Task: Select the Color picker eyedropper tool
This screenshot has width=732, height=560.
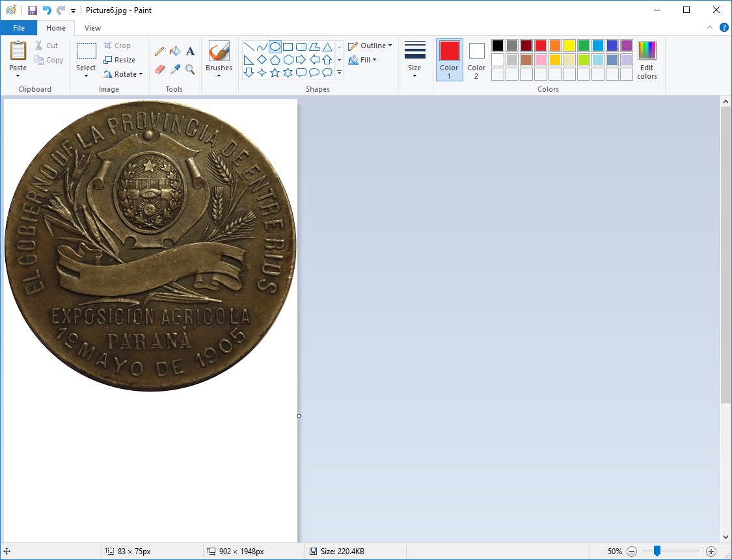Action: tap(175, 69)
